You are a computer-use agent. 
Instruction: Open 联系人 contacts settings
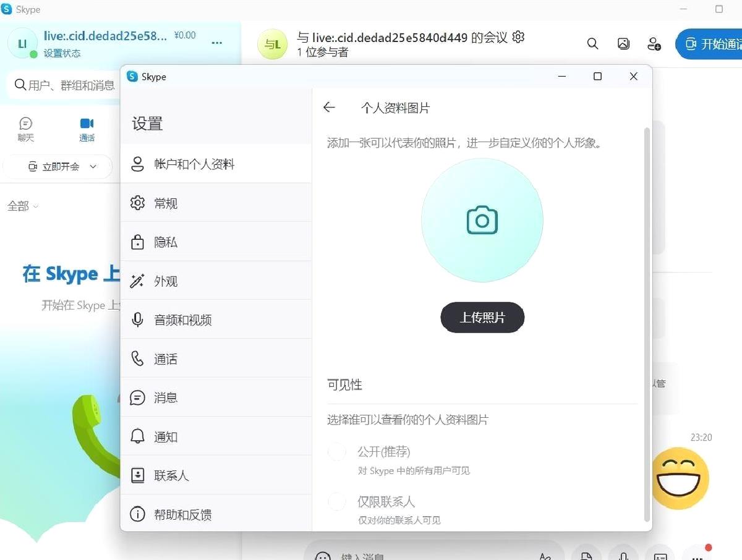coord(216,475)
